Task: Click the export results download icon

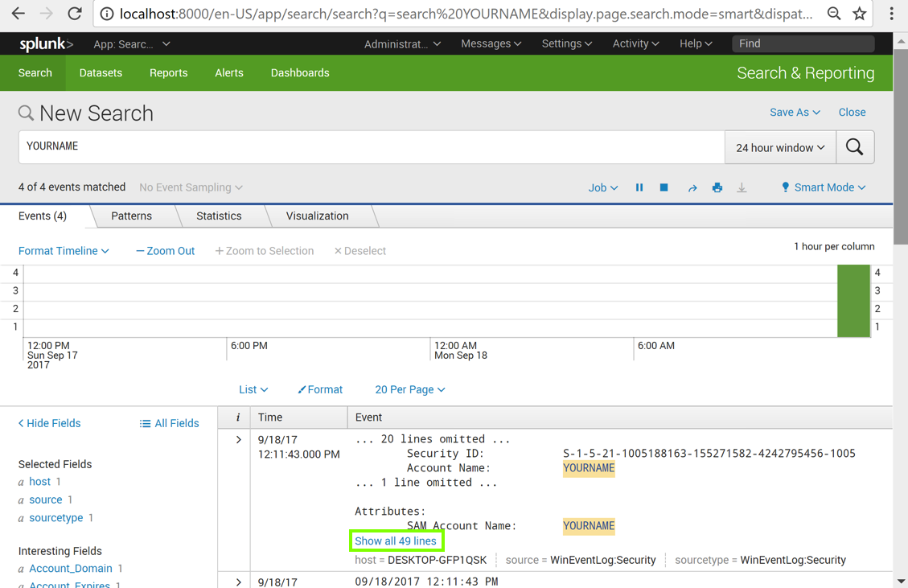Action: pyautogui.click(x=742, y=187)
